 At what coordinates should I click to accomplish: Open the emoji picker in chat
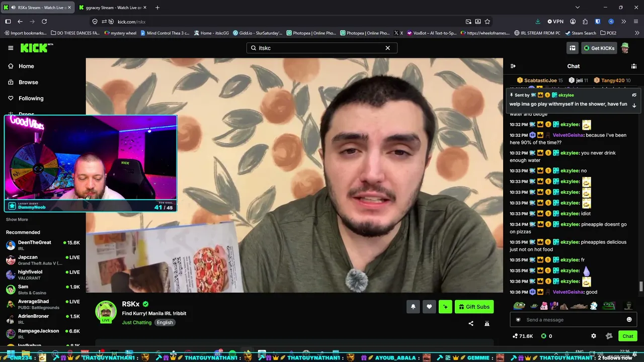[x=629, y=320]
